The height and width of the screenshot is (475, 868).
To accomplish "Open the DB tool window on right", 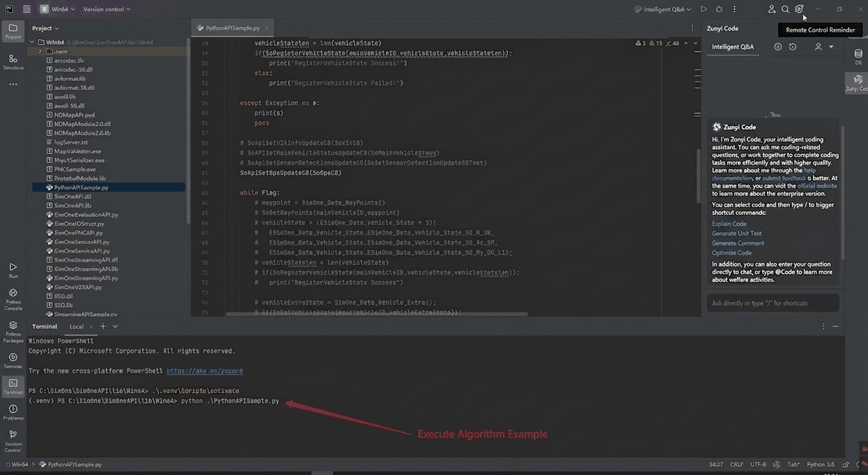I will tap(858, 58).
